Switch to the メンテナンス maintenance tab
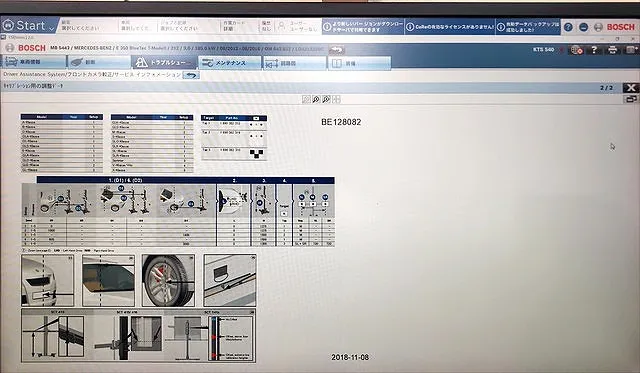The height and width of the screenshot is (373, 640). [x=229, y=63]
